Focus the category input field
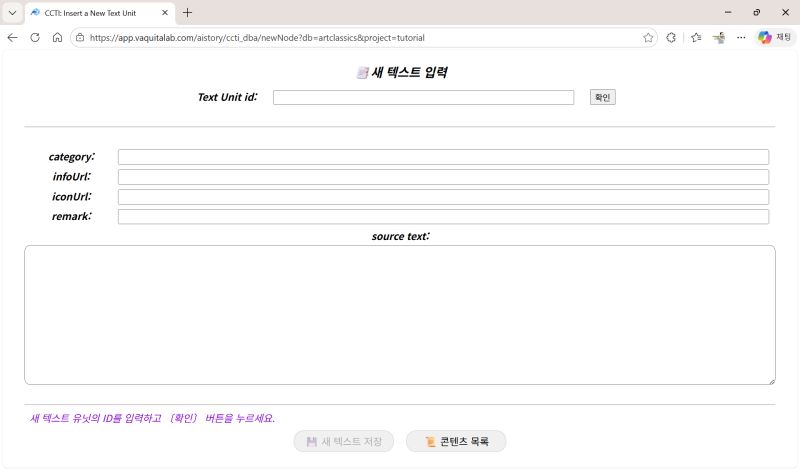Viewport: 800px width, 470px height. tap(443, 157)
